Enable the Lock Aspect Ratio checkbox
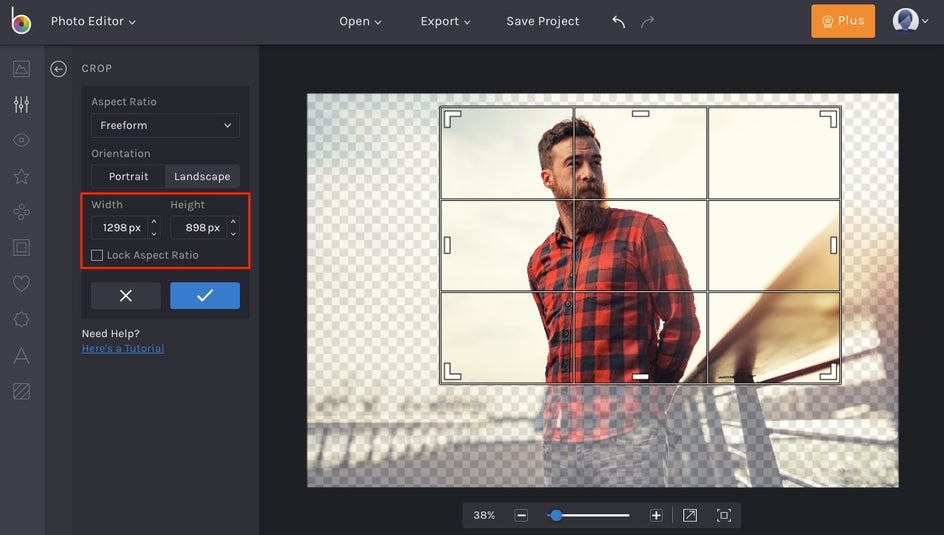This screenshot has height=535, width=944. click(97, 255)
